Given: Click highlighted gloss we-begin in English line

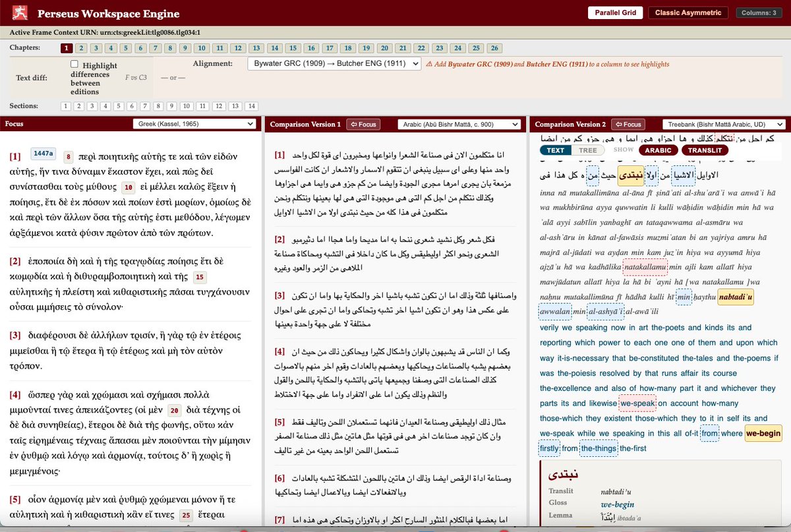Looking at the screenshot, I should pyautogui.click(x=763, y=433).
